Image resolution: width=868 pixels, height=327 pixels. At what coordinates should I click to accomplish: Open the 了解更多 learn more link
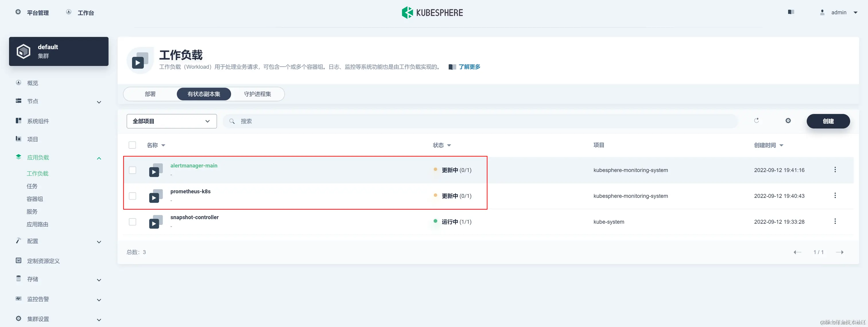[x=469, y=67]
